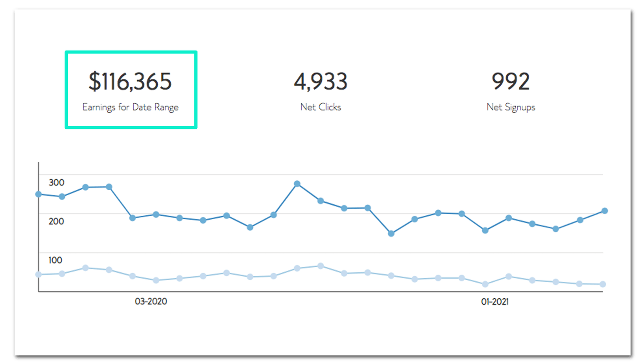
Task: Click the 992 signups number
Action: [511, 81]
